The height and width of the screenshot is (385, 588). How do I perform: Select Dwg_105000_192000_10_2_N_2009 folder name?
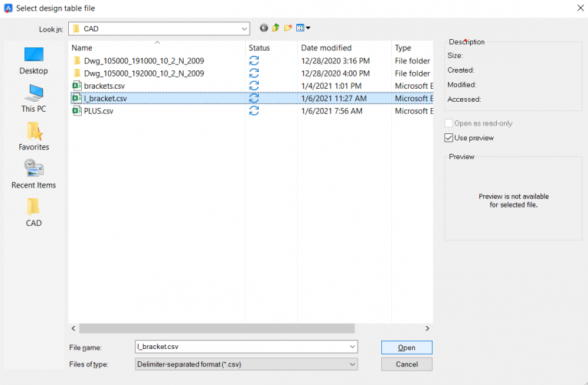click(144, 73)
